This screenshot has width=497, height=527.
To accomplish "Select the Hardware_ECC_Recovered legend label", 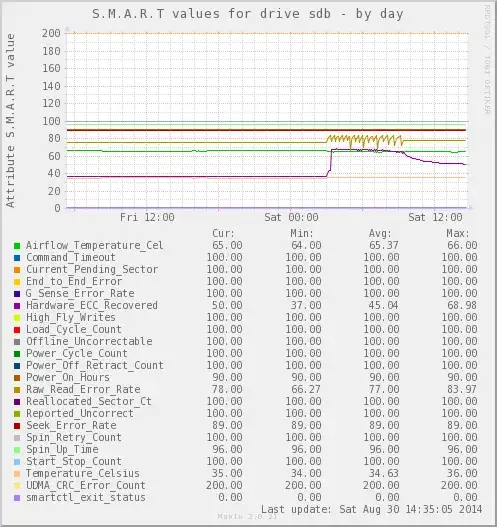I will [92, 306].
